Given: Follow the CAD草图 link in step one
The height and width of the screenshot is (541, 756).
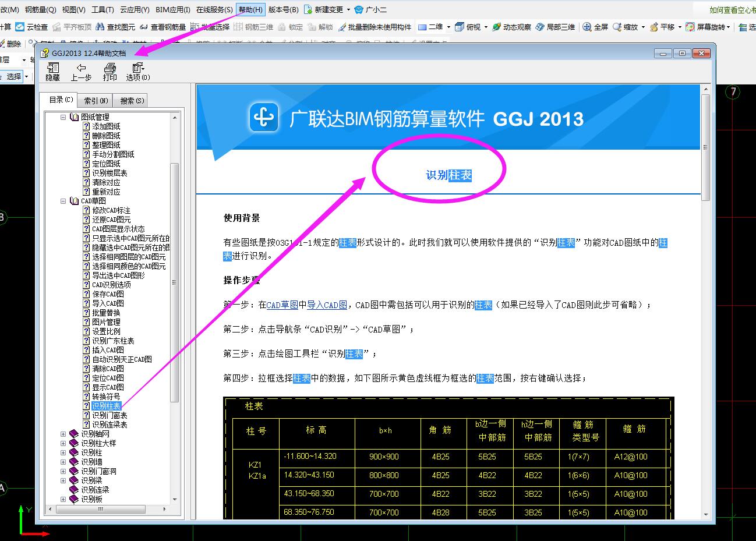Looking at the screenshot, I should click(282, 305).
